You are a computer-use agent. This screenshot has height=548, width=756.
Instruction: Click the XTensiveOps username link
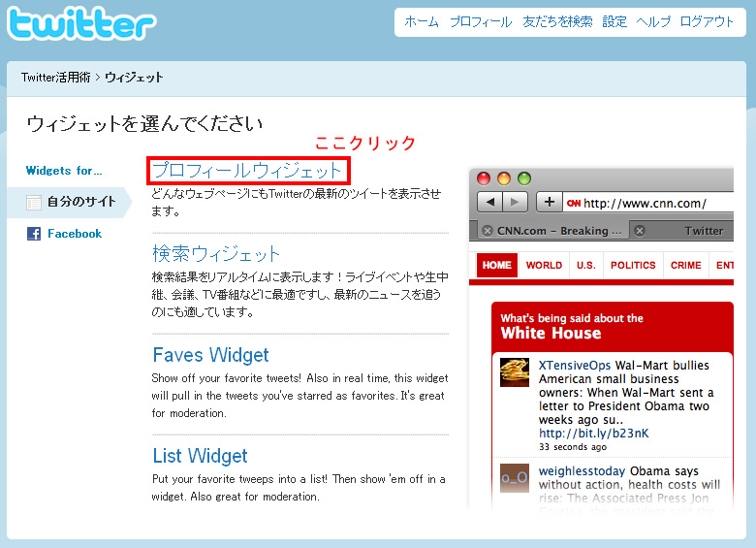coord(575,366)
